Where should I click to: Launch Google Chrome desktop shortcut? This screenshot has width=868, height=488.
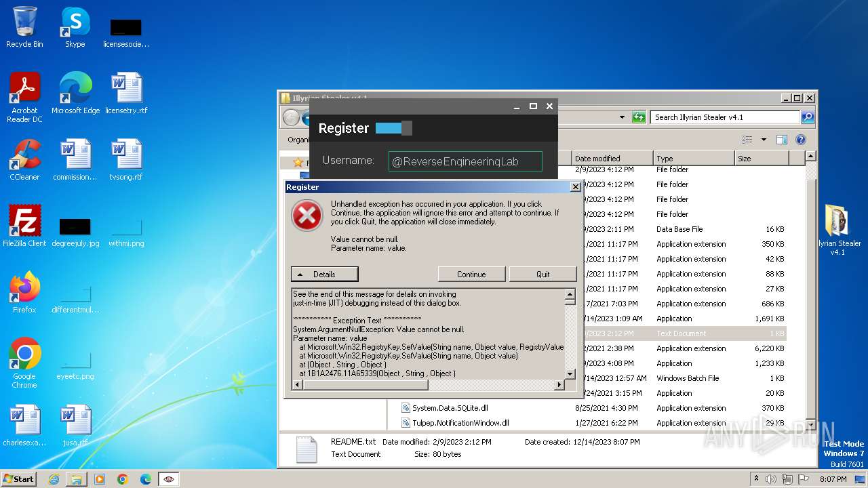24,363
